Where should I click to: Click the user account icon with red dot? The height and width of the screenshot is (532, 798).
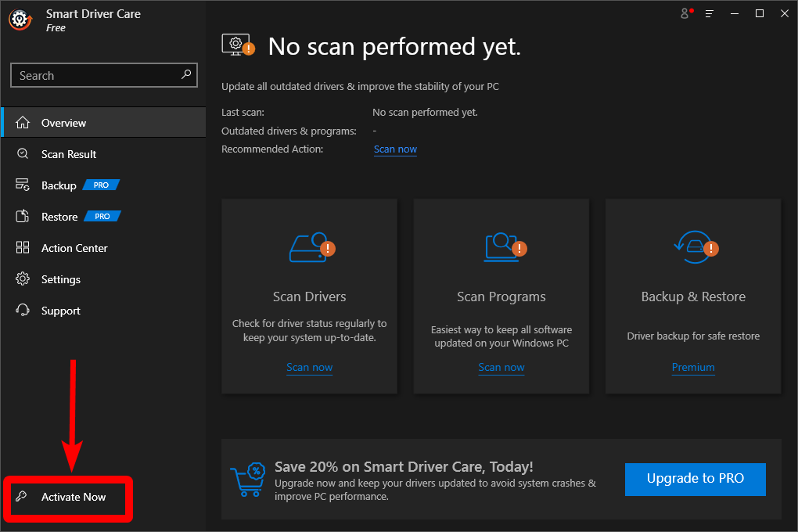pos(687,13)
